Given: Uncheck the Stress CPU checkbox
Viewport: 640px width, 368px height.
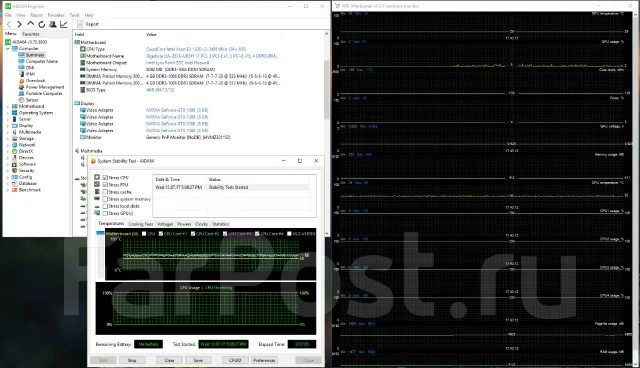Looking at the screenshot, I should (x=105, y=178).
